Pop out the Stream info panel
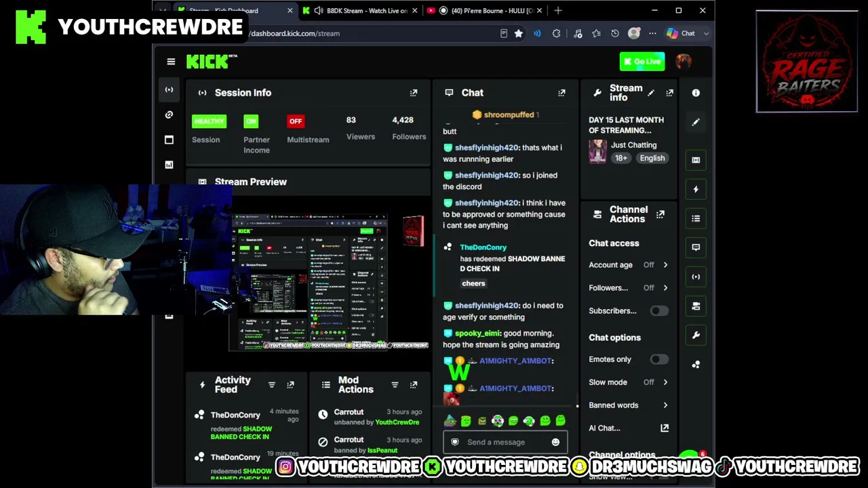Viewport: 868px width, 488px height. [669, 93]
